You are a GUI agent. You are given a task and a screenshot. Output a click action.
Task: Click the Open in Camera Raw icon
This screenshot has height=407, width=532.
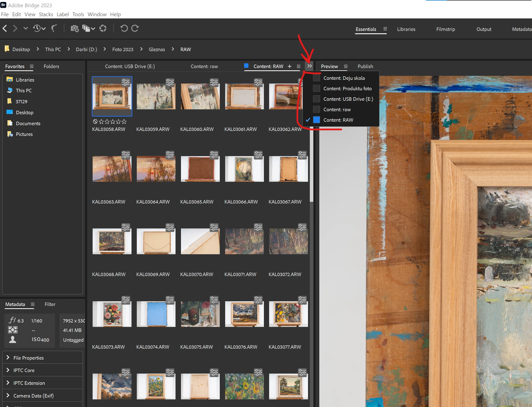coord(103,28)
